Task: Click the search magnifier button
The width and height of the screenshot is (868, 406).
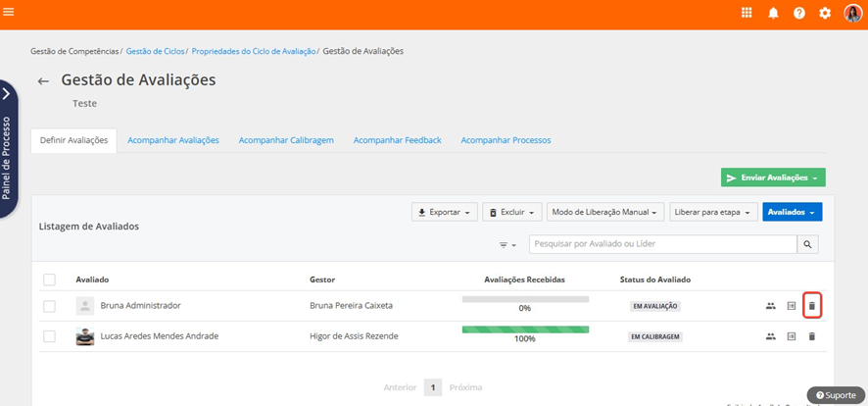Action: 808,244
